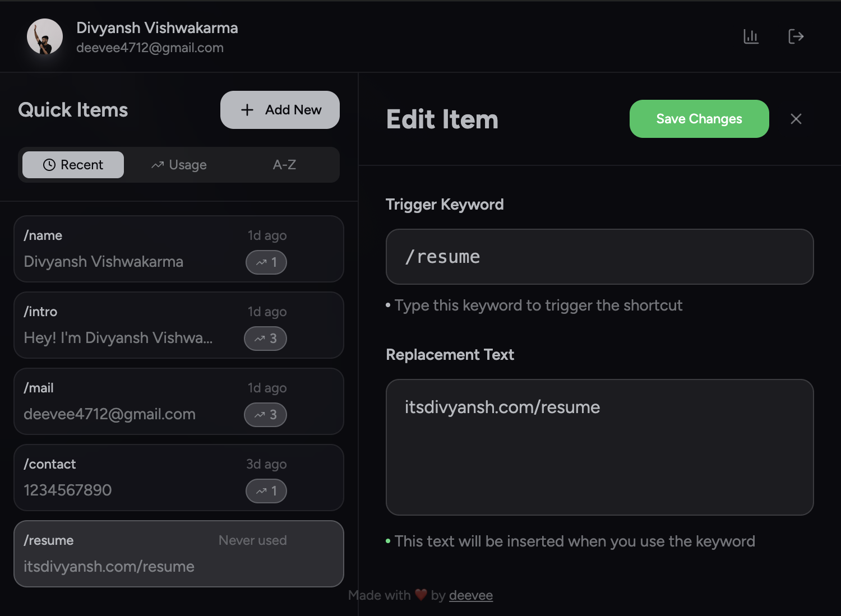Image resolution: width=841 pixels, height=616 pixels.
Task: Click the usage badge showing 3 on /intro
Action: point(265,339)
